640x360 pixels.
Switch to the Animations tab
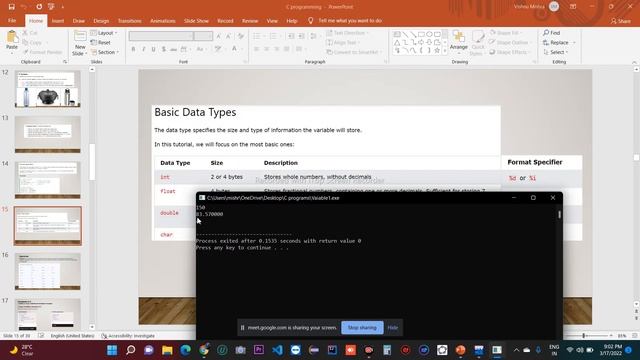tap(162, 20)
